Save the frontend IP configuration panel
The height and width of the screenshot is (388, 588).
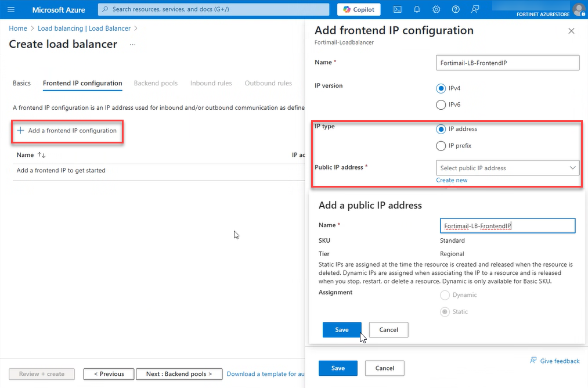click(338, 368)
